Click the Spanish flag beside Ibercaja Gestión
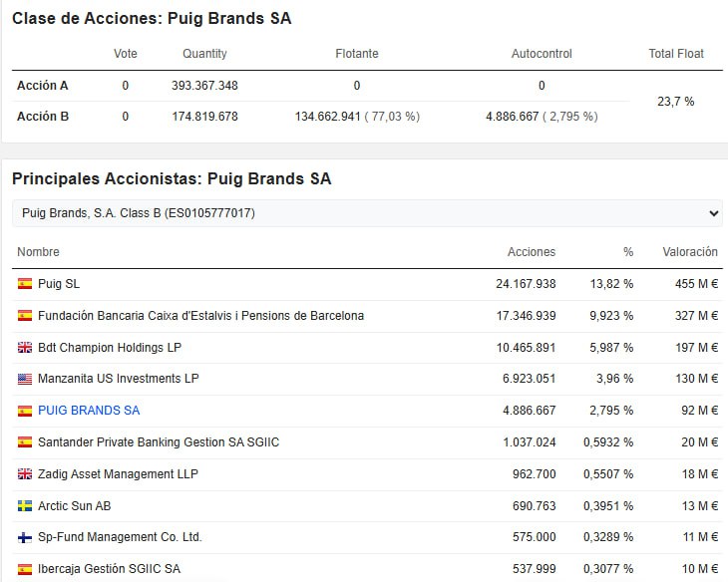Screen dimensions: 728x582 point(25,569)
